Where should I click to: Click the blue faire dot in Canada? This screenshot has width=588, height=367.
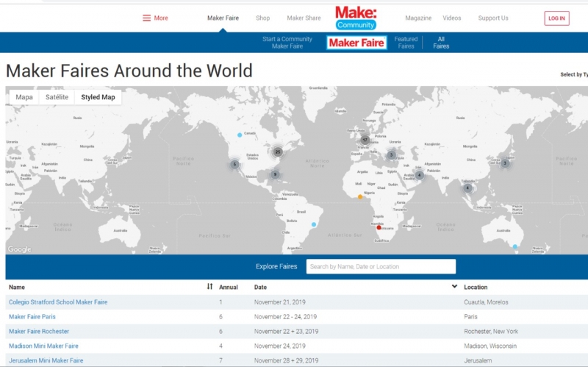click(240, 135)
